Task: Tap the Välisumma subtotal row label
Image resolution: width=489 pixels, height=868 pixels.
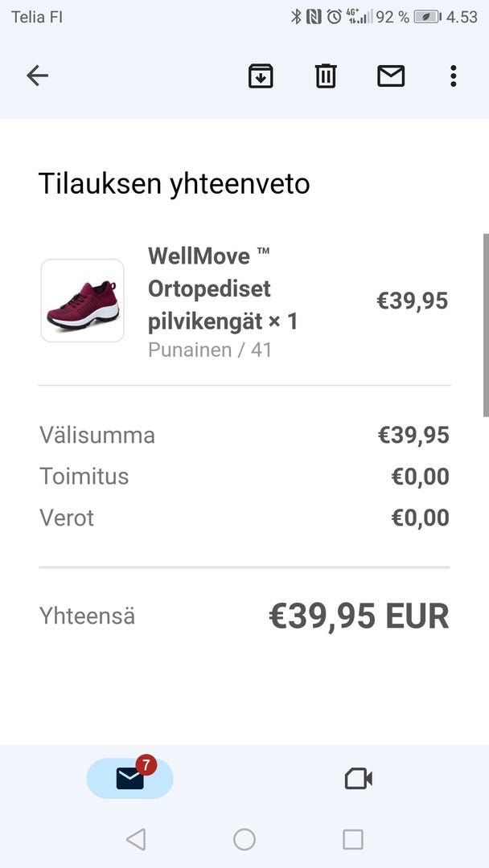Action: tap(97, 436)
